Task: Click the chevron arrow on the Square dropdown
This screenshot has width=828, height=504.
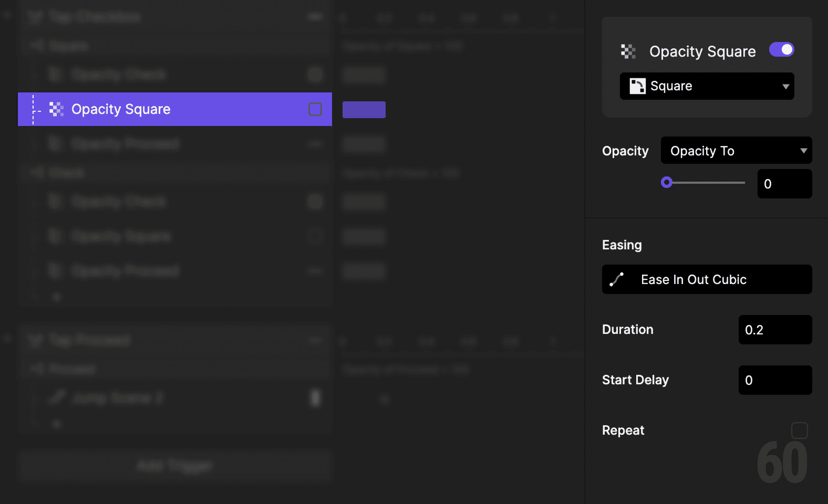Action: tap(785, 86)
